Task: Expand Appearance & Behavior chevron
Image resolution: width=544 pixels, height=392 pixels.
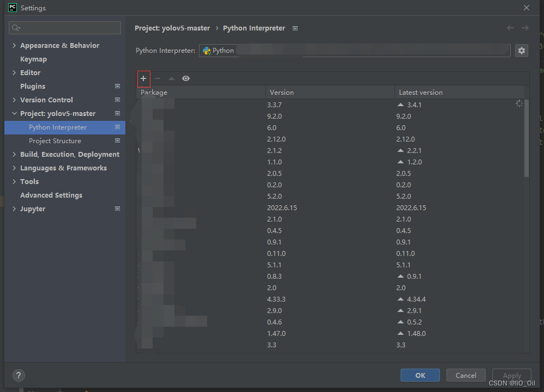Action: coord(14,45)
